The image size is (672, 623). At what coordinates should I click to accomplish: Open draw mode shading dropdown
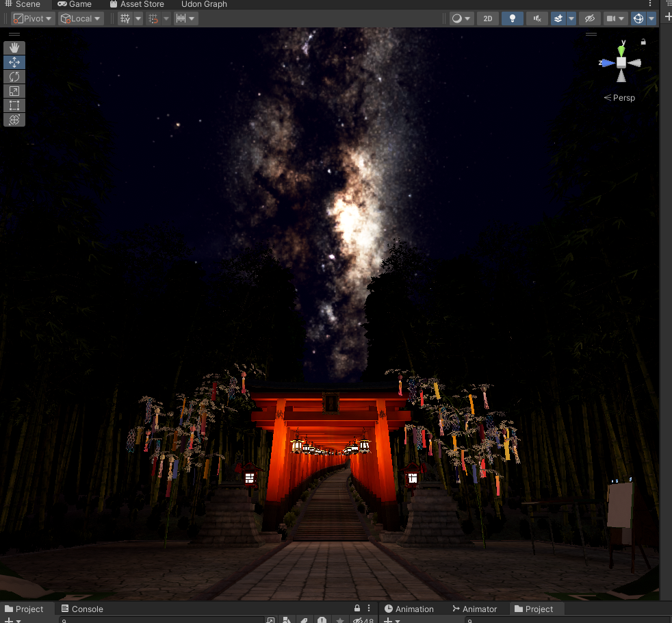point(461,18)
